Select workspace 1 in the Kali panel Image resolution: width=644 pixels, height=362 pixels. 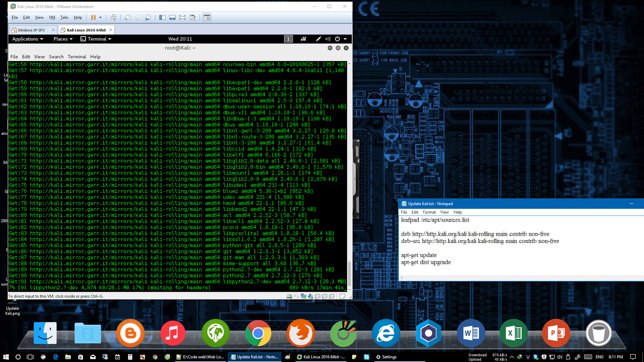[288, 39]
